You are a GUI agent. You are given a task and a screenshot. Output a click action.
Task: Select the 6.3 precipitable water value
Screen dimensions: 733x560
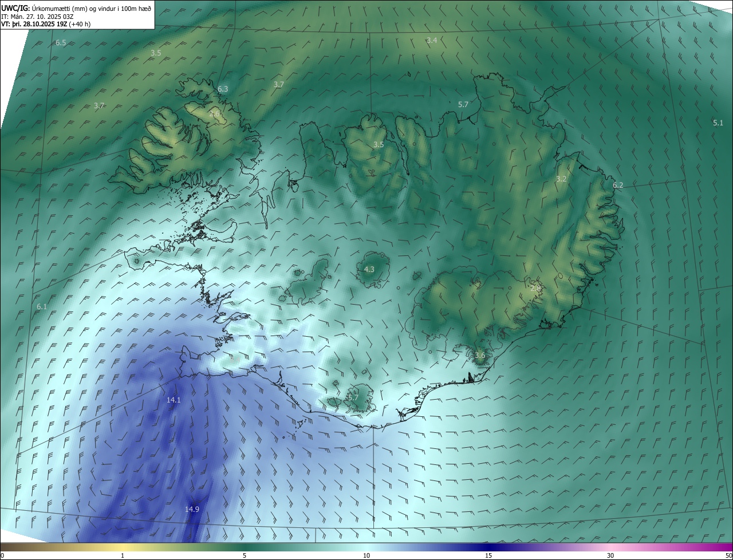[223, 89]
